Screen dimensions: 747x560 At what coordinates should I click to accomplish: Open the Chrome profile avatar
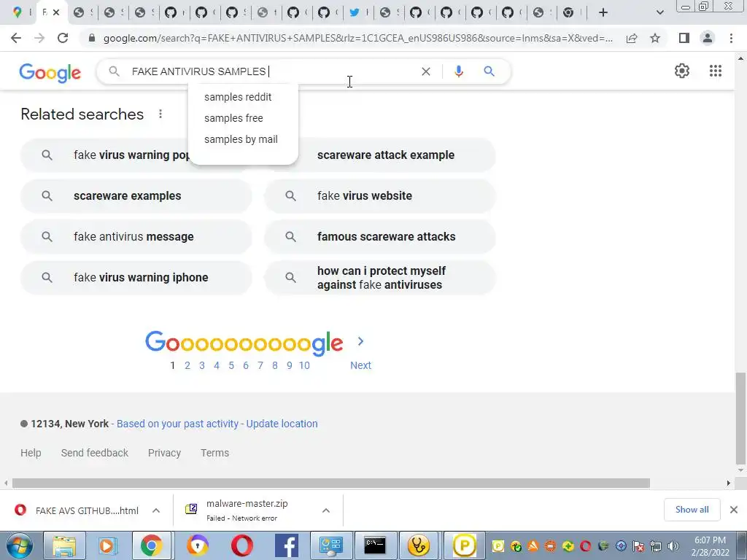pyautogui.click(x=708, y=38)
